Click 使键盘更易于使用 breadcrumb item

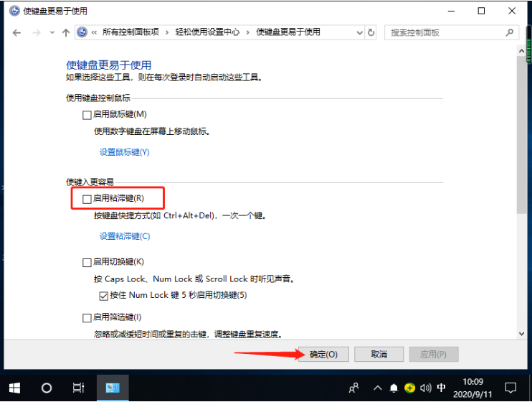click(288, 32)
